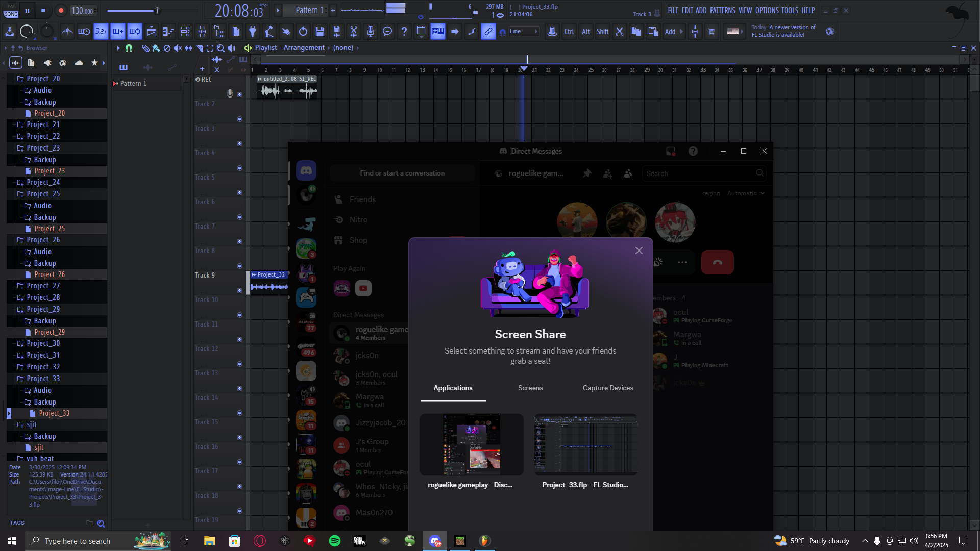The image size is (980, 551).
Task: Click the metronome icon in the toolbar
Action: [x=67, y=32]
